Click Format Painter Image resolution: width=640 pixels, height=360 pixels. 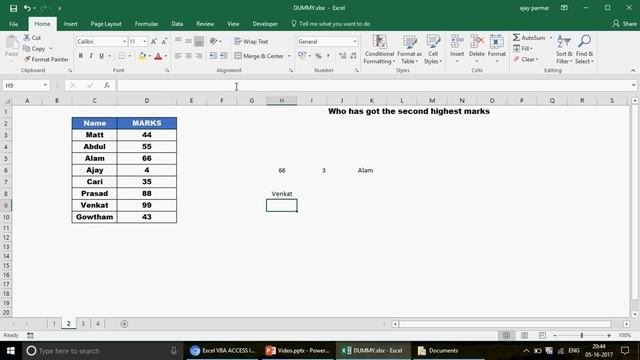[46, 60]
